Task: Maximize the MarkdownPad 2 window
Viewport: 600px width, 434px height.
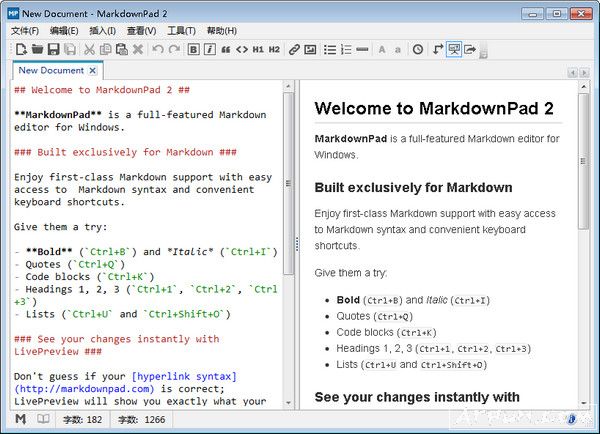Action: pyautogui.click(x=556, y=14)
